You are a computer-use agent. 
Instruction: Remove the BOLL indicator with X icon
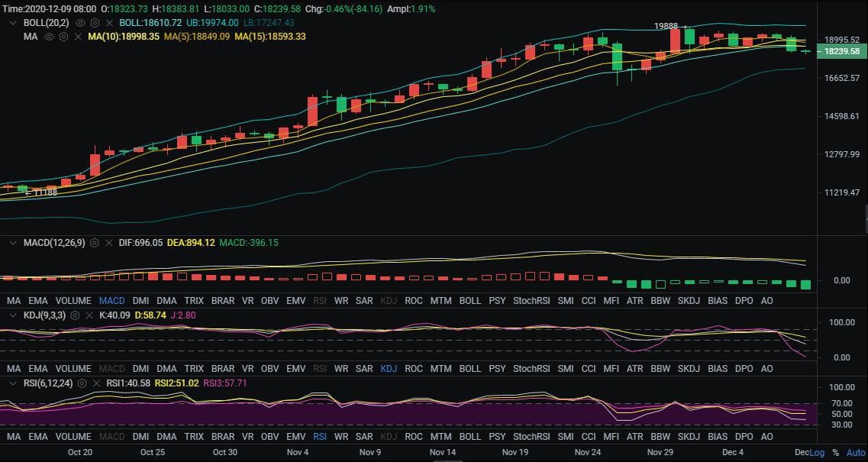[109, 23]
